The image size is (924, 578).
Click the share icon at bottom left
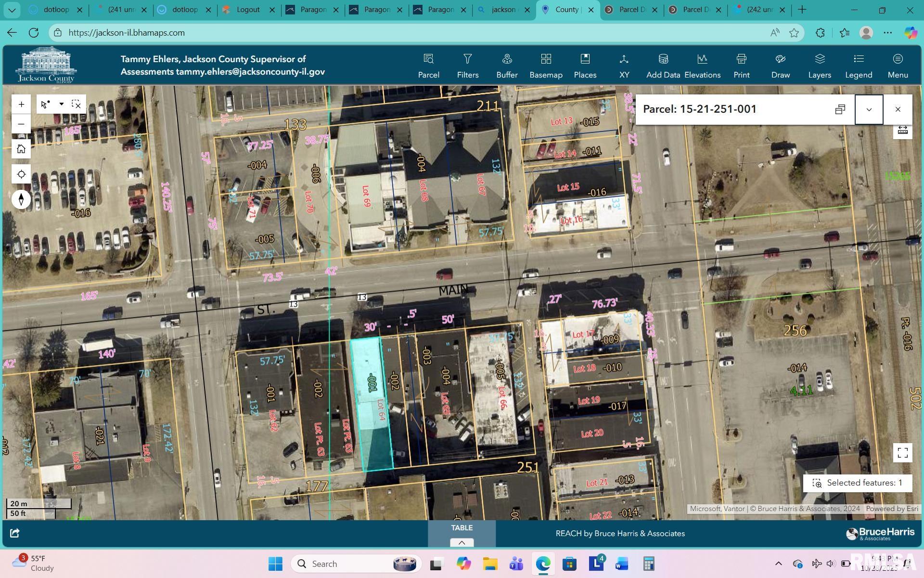coord(15,533)
